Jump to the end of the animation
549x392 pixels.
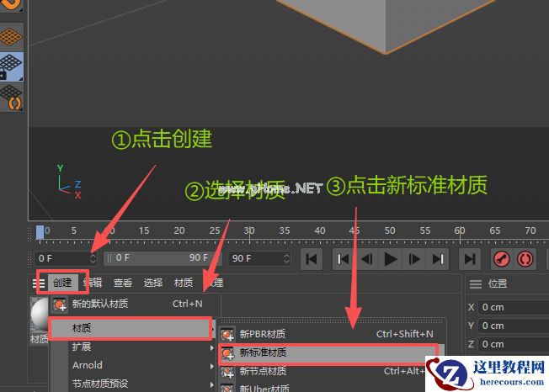point(470,259)
